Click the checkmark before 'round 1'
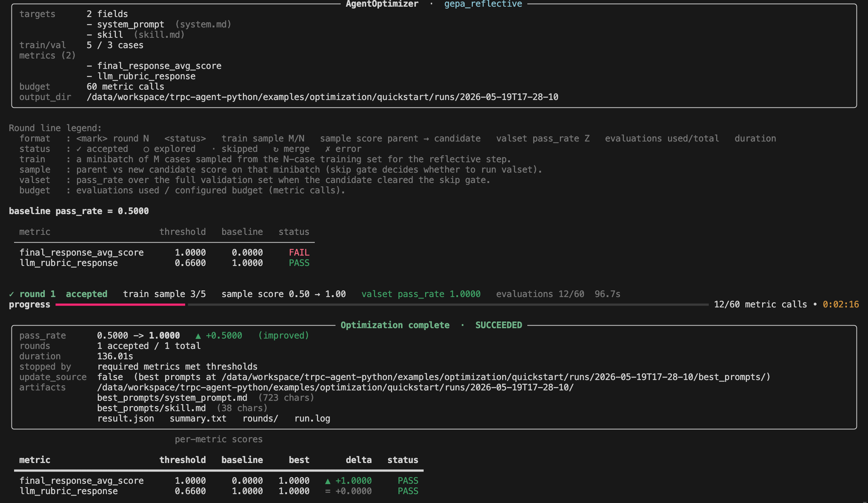Image resolution: width=868 pixels, height=503 pixels. (11, 294)
